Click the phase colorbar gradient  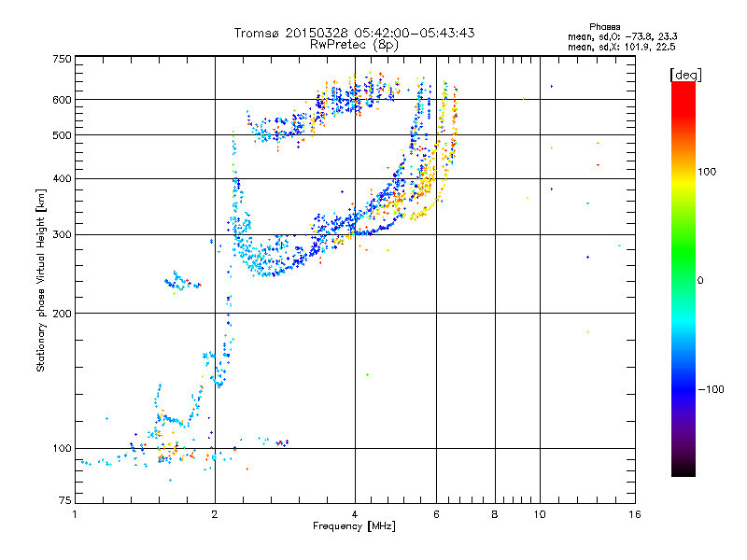(684, 278)
